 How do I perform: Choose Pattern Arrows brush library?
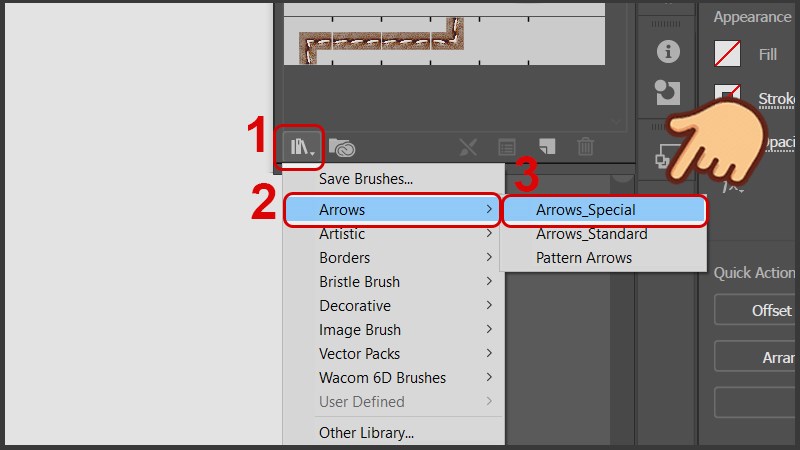[x=584, y=258]
